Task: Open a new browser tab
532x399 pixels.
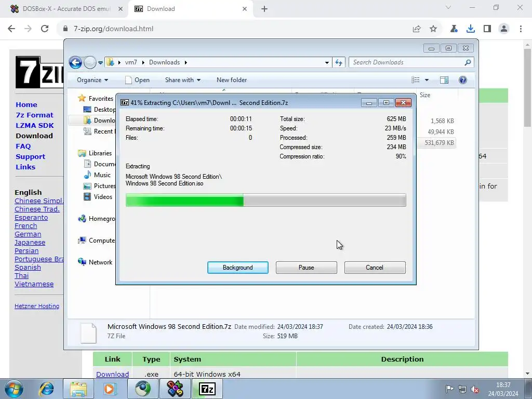Action: coord(264,9)
